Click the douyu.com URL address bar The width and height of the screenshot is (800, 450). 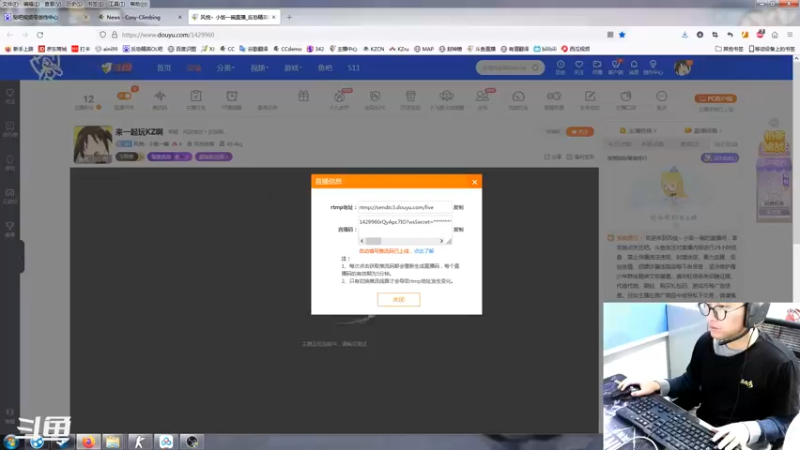[352, 35]
